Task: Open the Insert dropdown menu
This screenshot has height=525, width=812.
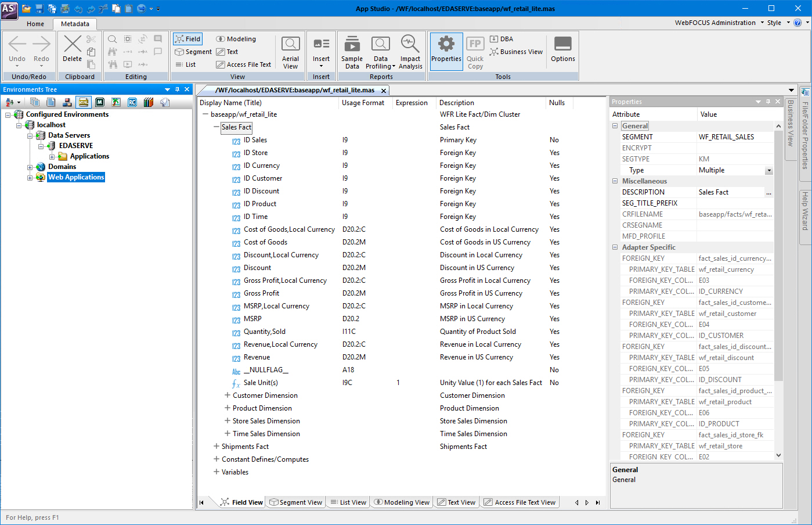Action: (x=321, y=66)
